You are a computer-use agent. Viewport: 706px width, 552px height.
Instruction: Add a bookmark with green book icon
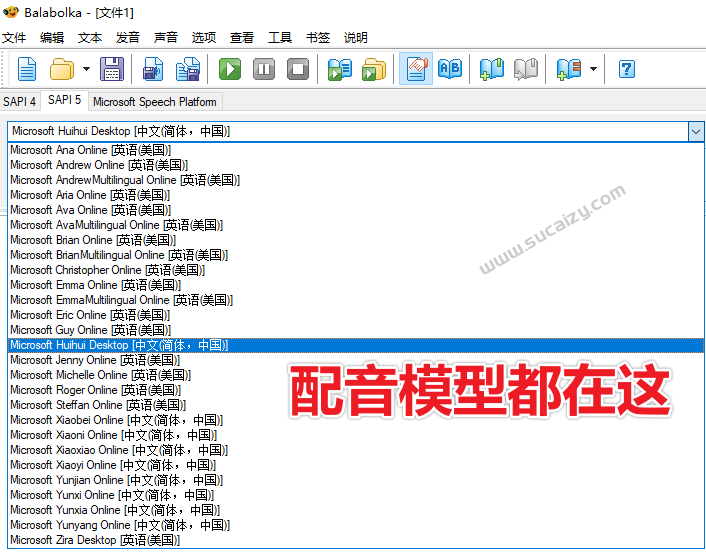[x=492, y=69]
